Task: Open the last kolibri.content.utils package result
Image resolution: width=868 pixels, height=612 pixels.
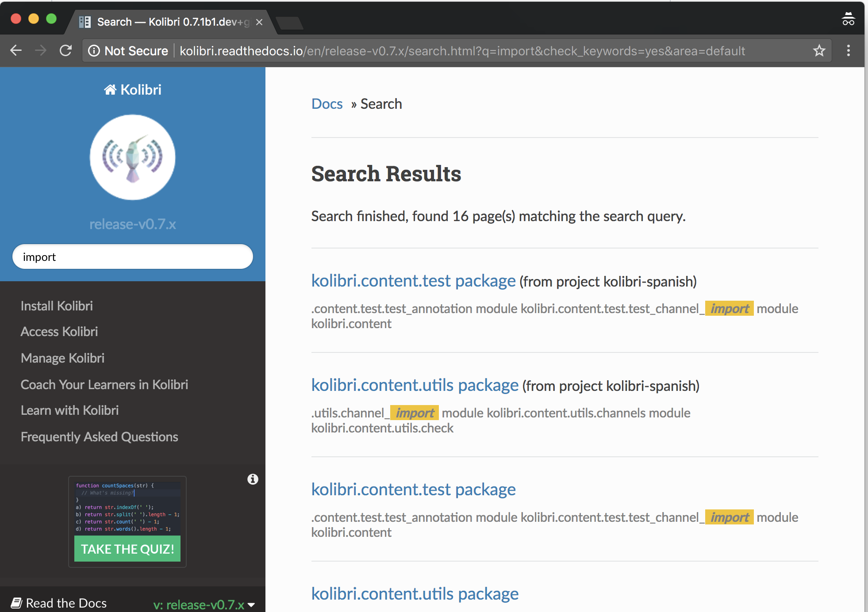Action: coord(415,594)
